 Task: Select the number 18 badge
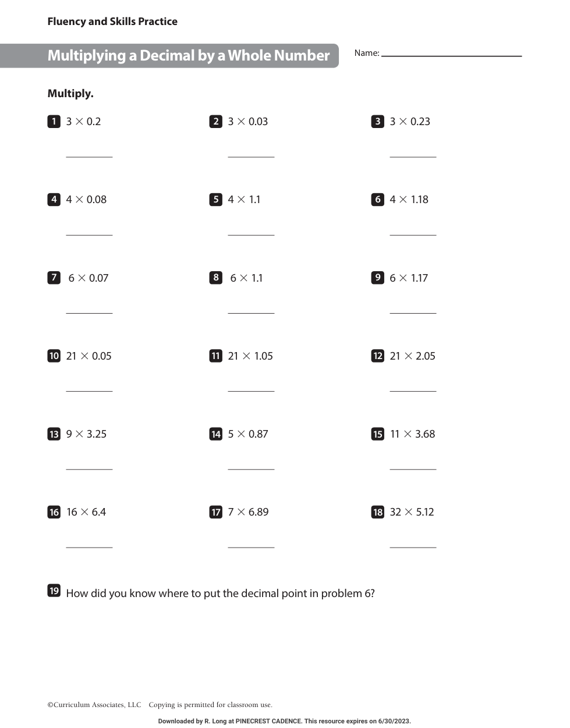point(377,512)
